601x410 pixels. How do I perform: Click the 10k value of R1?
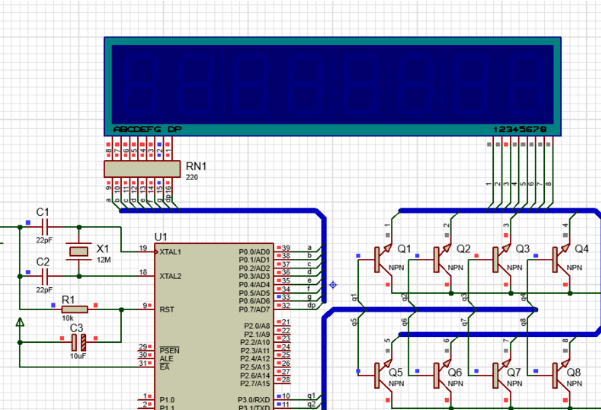click(x=67, y=318)
